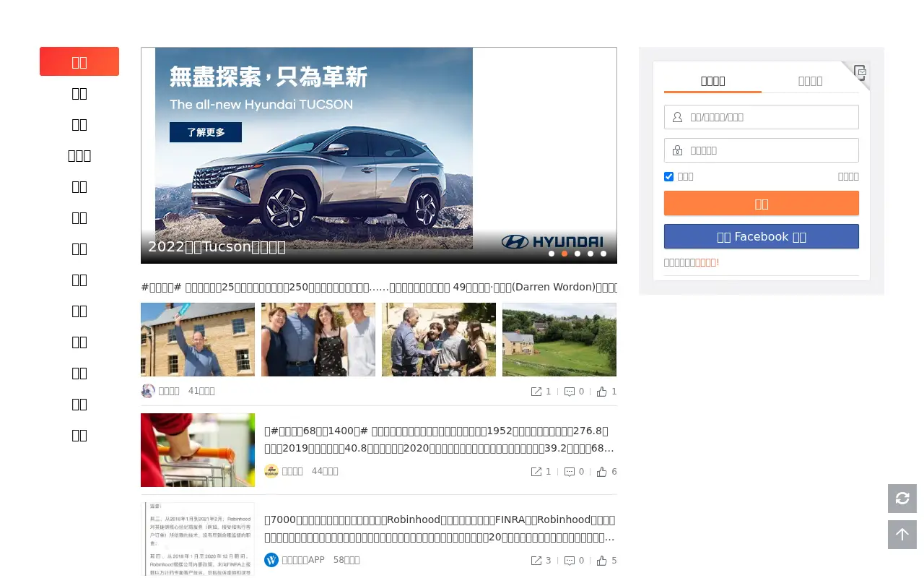
Task: Toggle the checked remember-me checkbox in the login panel
Action: (668, 176)
